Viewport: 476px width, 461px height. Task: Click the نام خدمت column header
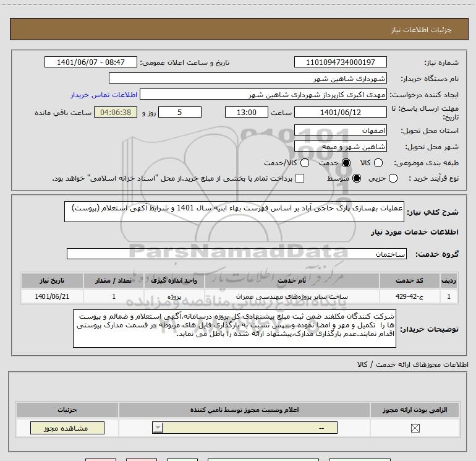[292, 280]
